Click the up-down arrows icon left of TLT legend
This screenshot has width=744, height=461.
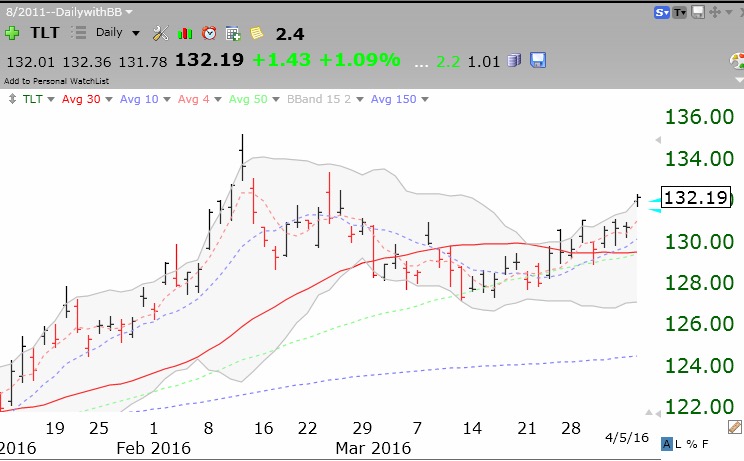(12, 99)
